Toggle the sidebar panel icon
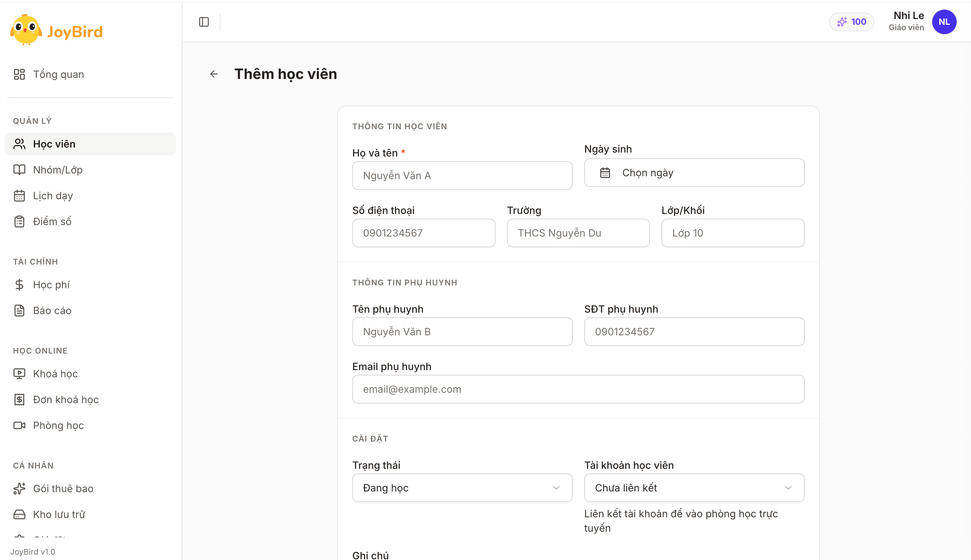Viewport: 971px width, 560px height. [x=204, y=22]
